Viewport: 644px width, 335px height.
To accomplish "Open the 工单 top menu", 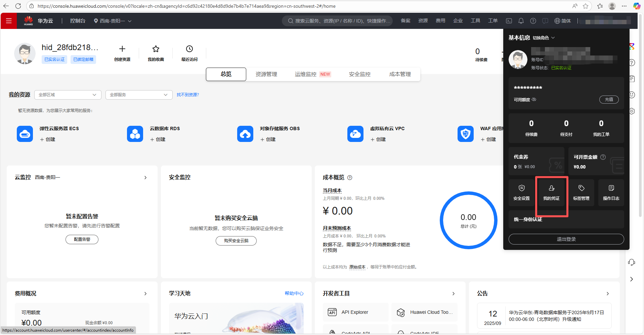I will point(493,21).
